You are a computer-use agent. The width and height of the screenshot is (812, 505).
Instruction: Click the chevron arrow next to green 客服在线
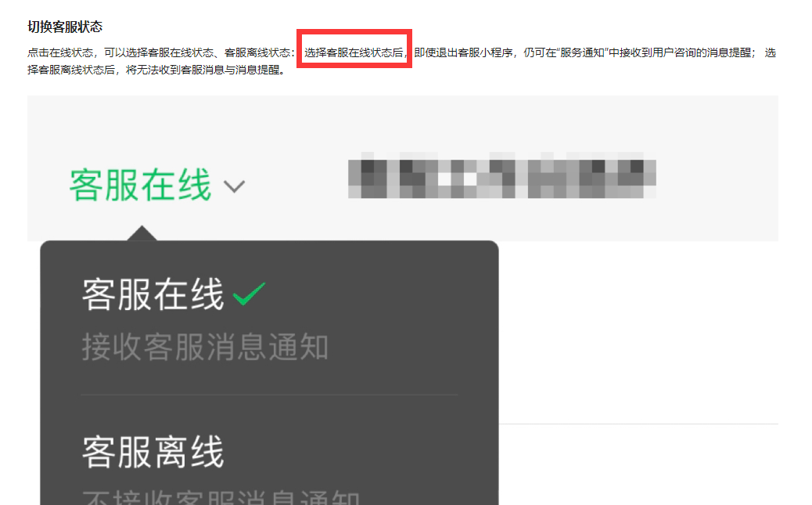(234, 186)
